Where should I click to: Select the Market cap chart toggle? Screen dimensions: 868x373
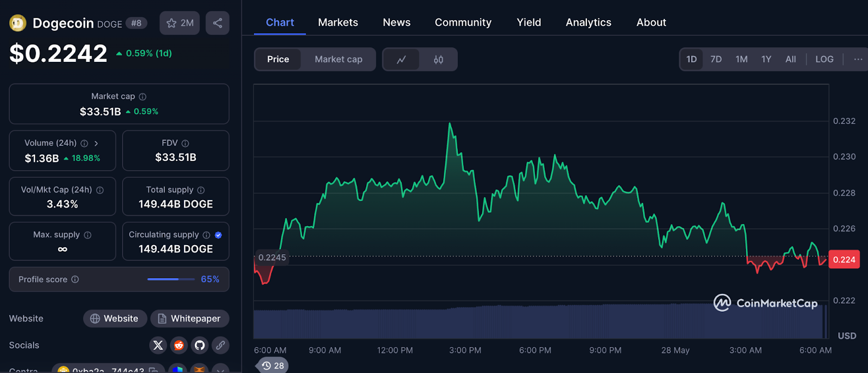pos(339,59)
